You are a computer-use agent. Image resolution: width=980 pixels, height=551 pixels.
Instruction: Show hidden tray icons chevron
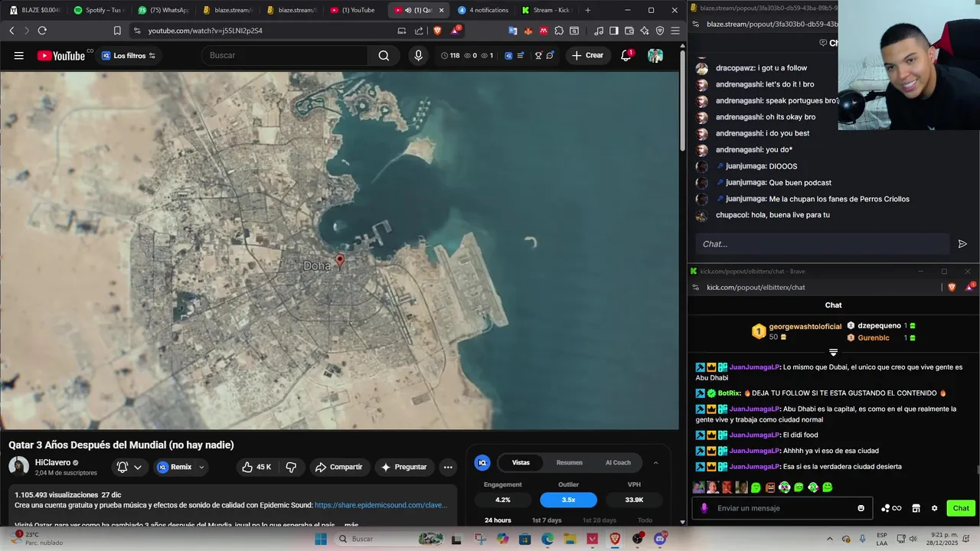(x=831, y=539)
